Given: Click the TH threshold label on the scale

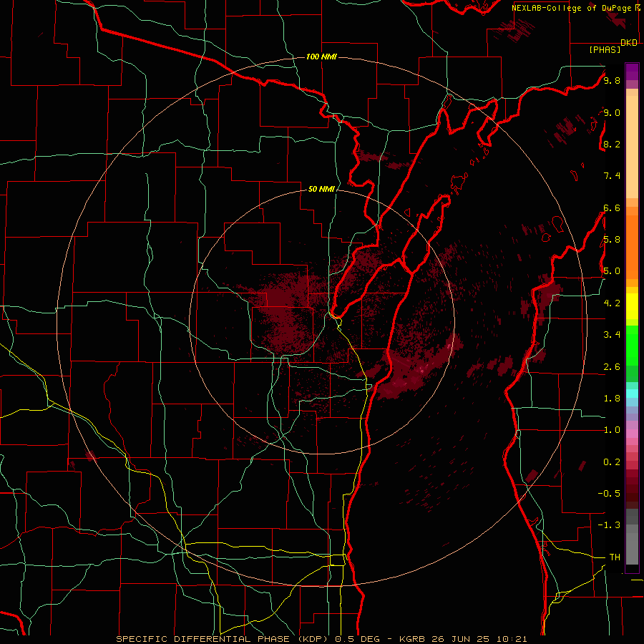Looking at the screenshot, I should (615, 557).
